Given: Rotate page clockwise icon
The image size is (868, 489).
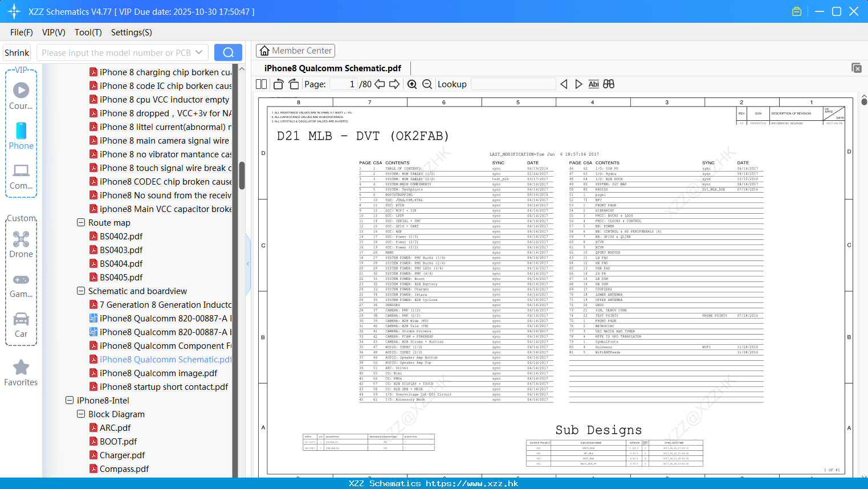Looking at the screenshot, I should (294, 84).
